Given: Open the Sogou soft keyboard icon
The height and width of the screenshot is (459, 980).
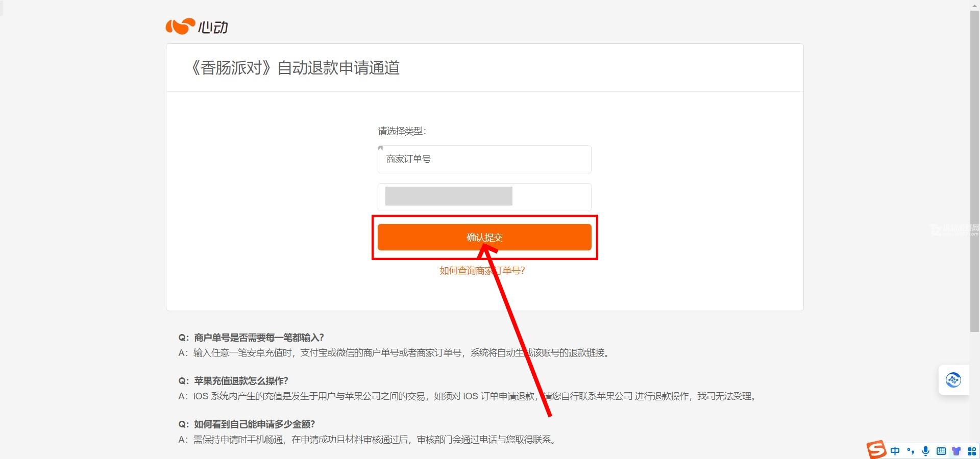Looking at the screenshot, I should (941, 451).
